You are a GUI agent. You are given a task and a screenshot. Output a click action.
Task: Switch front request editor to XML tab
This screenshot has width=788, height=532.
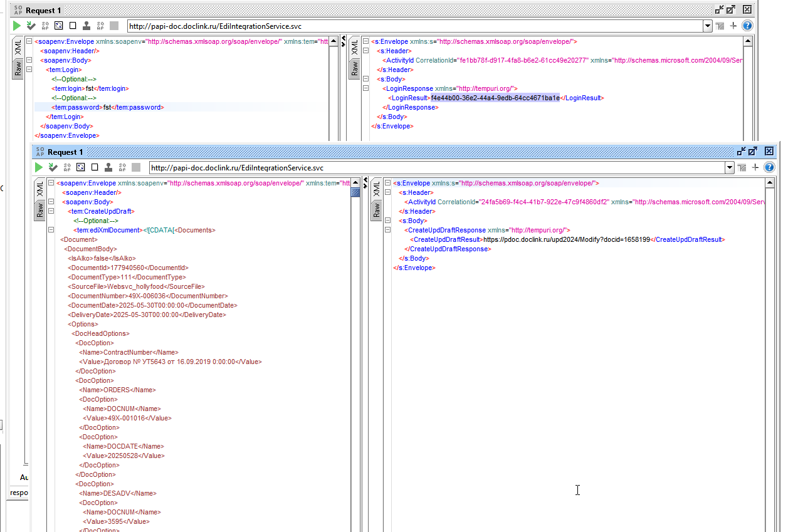point(40,189)
